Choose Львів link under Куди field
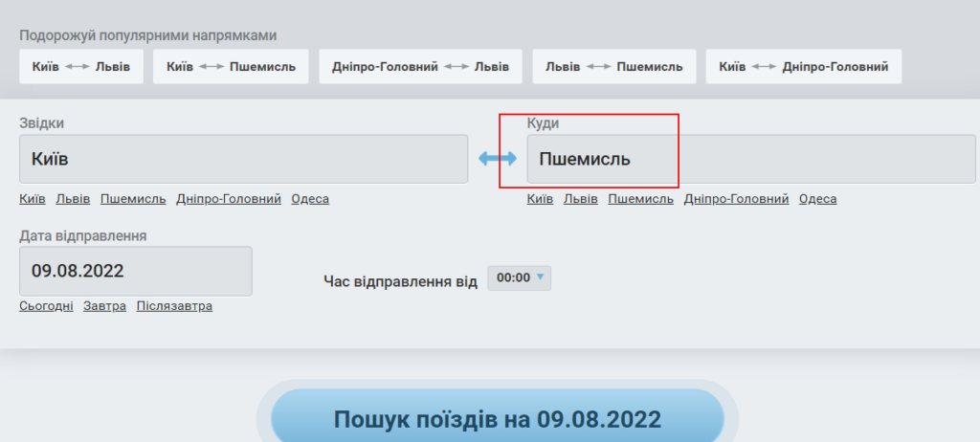Viewport: 980px width, 442px height. pos(581,199)
